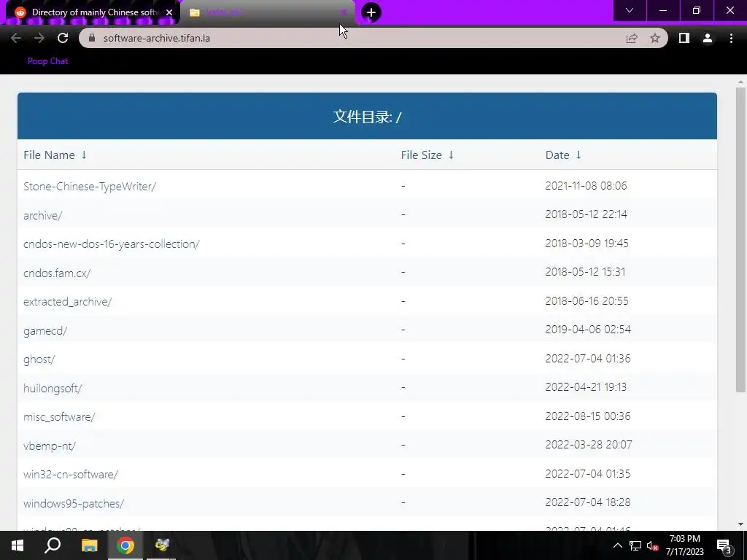Open the misc_software/ folder
The width and height of the screenshot is (747, 560).
59,416
